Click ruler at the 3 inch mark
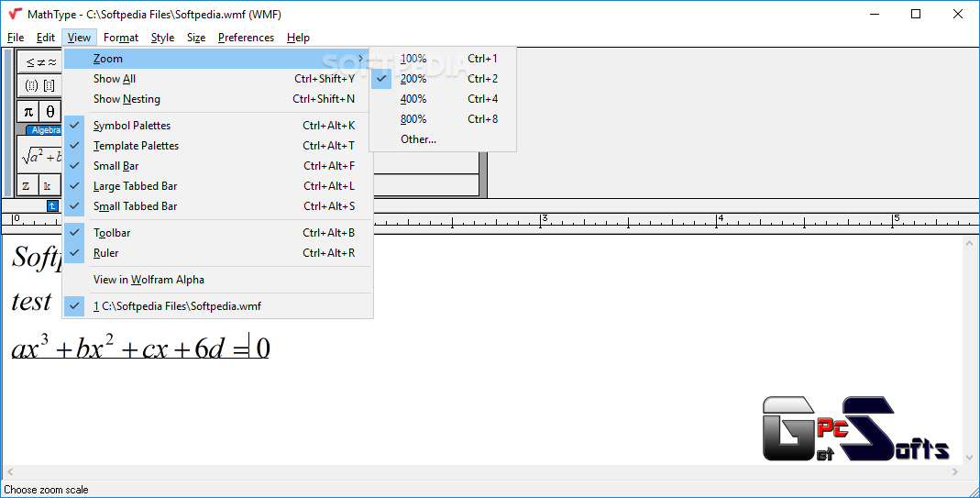The image size is (980, 498). pos(541,221)
